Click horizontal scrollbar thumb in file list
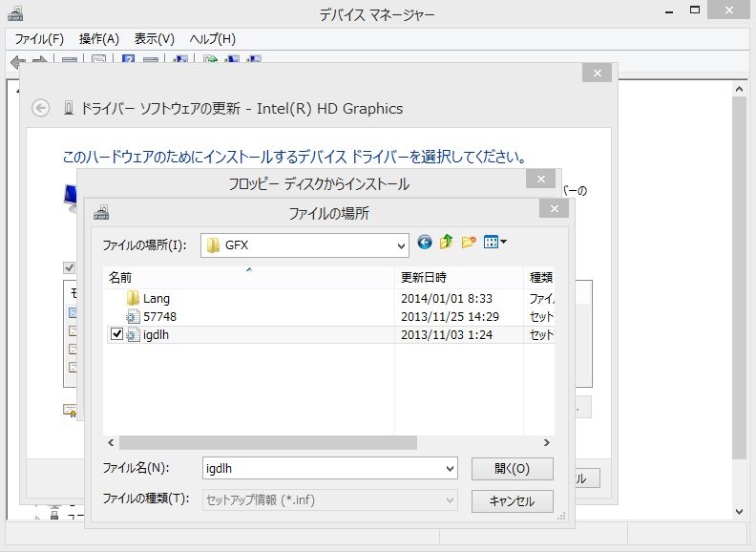 [x=268, y=442]
